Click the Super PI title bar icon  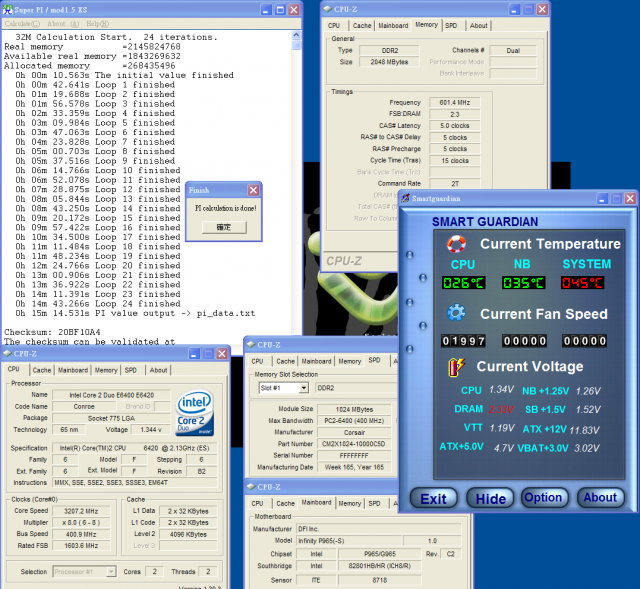pyautogui.click(x=8, y=9)
